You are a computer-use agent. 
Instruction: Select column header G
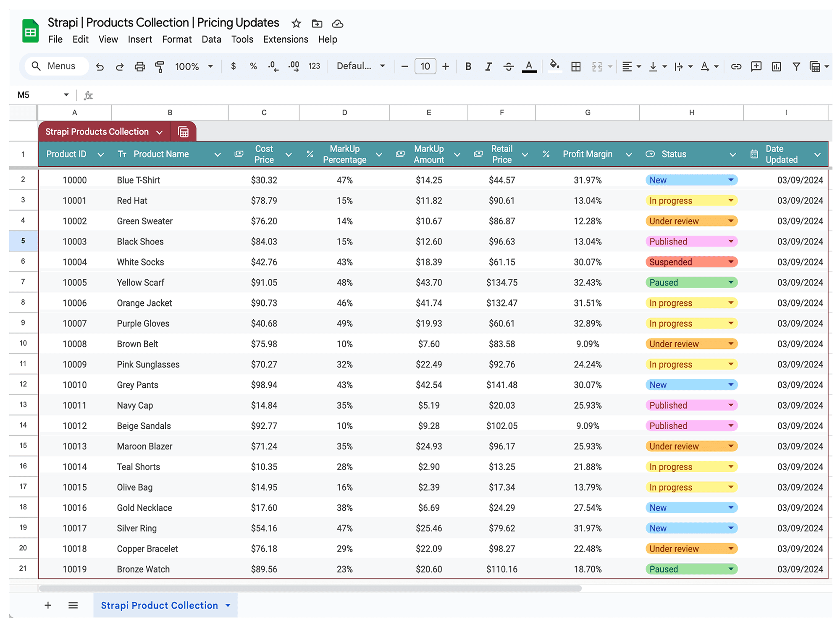(588, 113)
